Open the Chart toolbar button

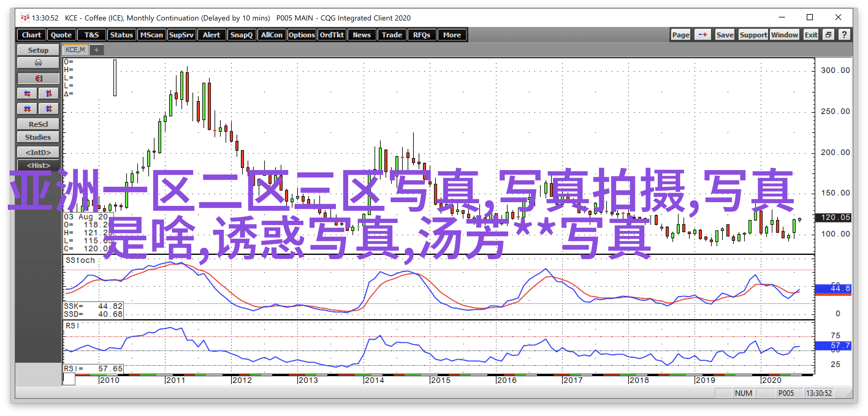(x=31, y=35)
